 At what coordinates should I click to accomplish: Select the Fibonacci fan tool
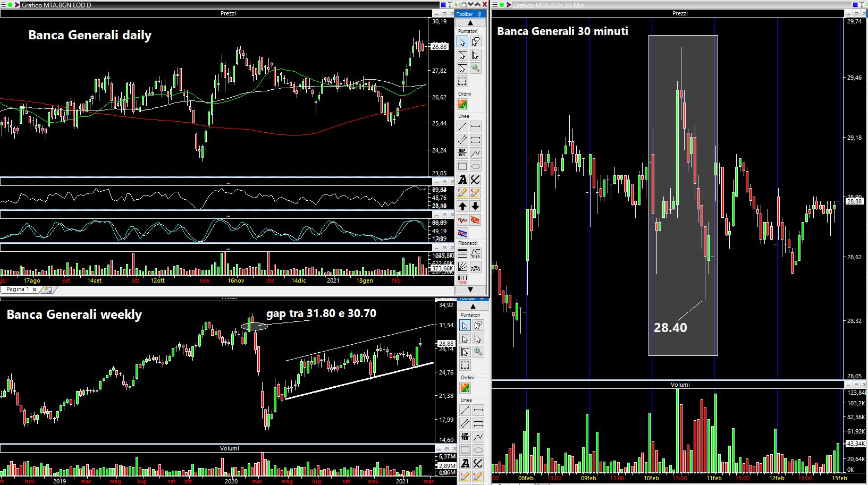pos(462,267)
